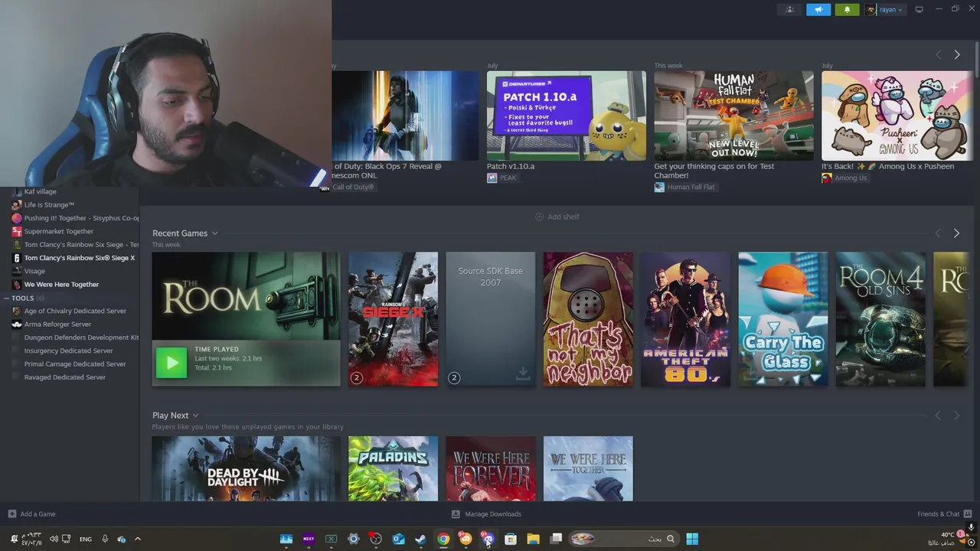Screen dimensions: 980x551
Task: Click download icon on Source SDK Base tile
Action: (x=523, y=373)
